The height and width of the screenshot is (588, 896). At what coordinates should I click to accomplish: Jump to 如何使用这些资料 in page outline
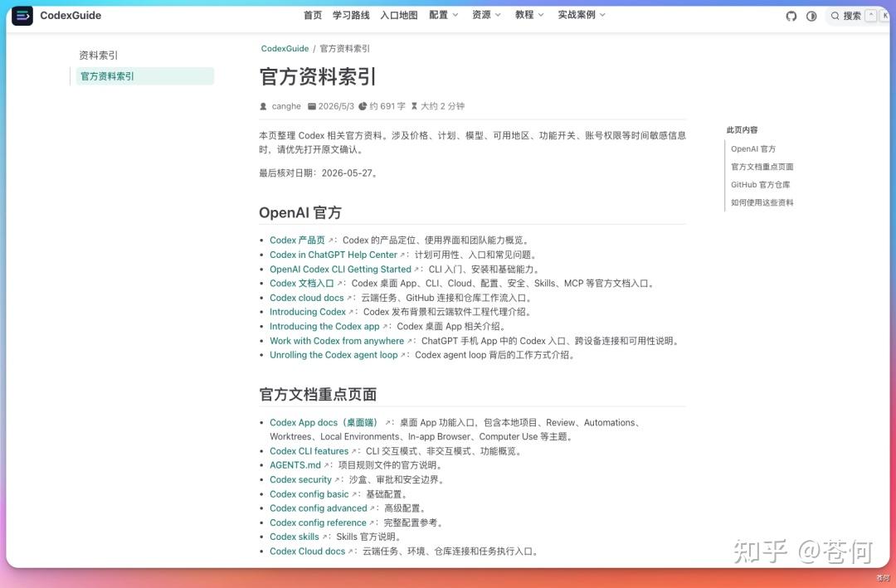pyautogui.click(x=762, y=202)
